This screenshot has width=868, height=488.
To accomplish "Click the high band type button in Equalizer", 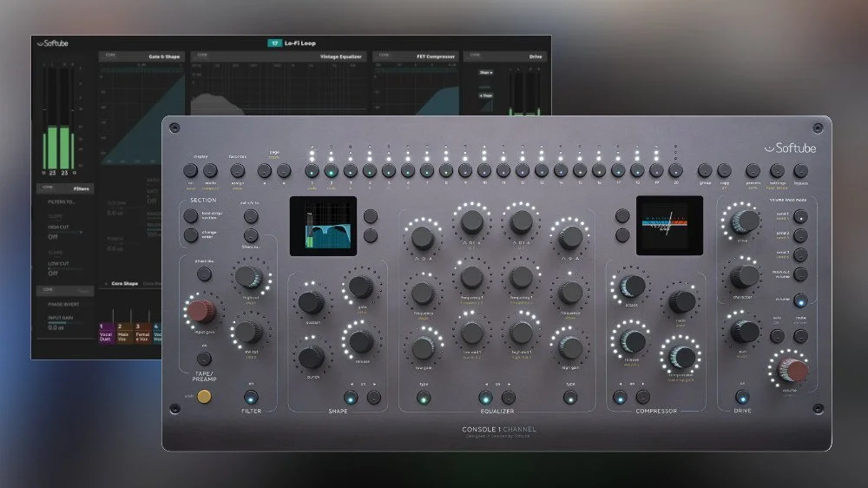I will (570, 397).
